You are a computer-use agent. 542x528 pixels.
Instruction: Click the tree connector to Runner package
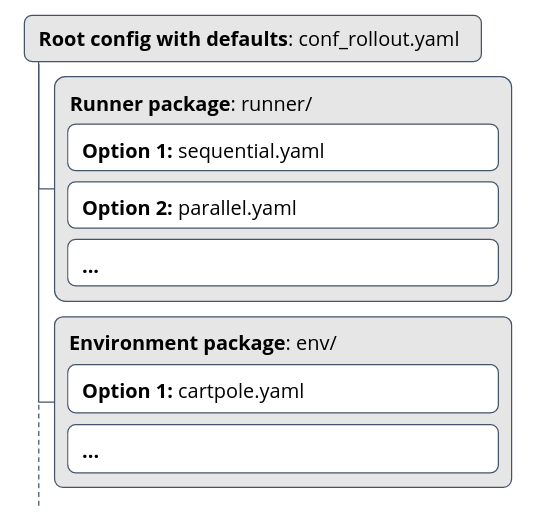(46, 189)
